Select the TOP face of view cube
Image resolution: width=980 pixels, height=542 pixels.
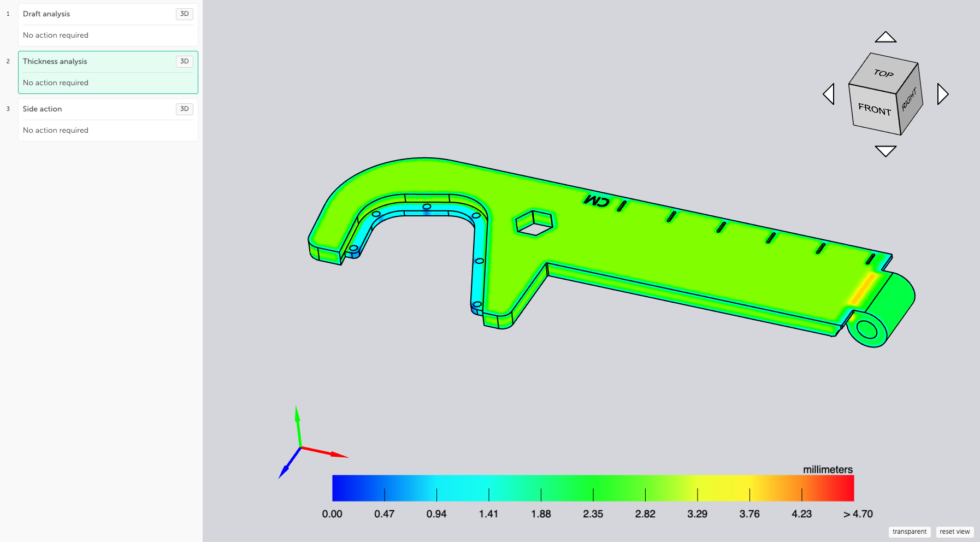tap(884, 72)
